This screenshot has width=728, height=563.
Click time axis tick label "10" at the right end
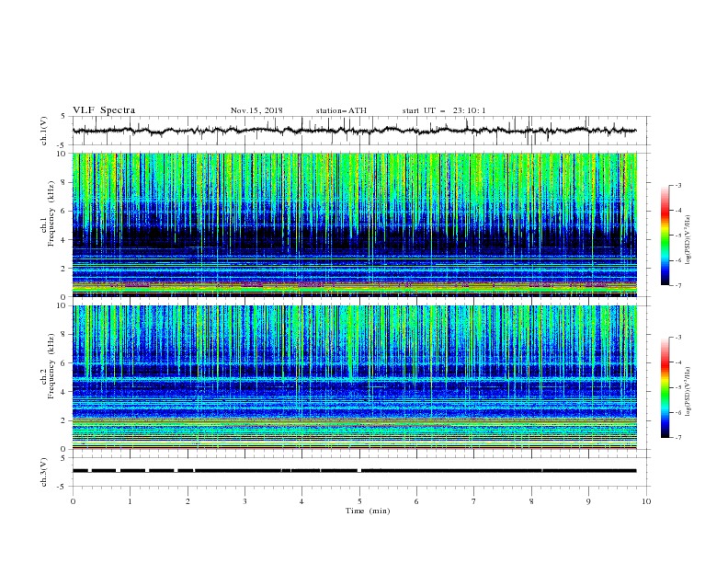click(x=646, y=501)
